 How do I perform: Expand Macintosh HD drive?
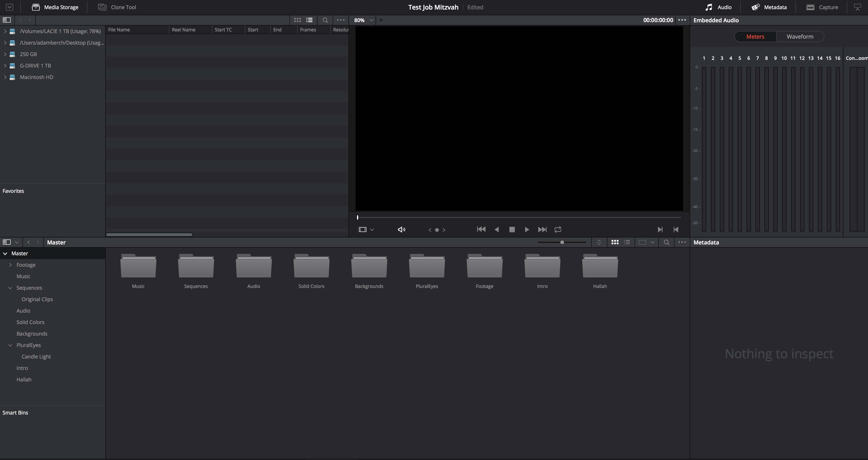(5, 77)
